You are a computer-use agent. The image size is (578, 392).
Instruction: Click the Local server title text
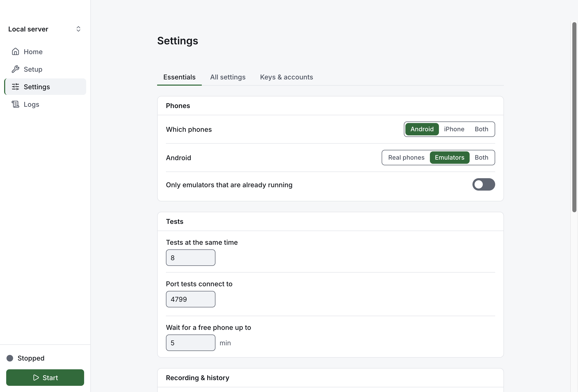[28, 29]
